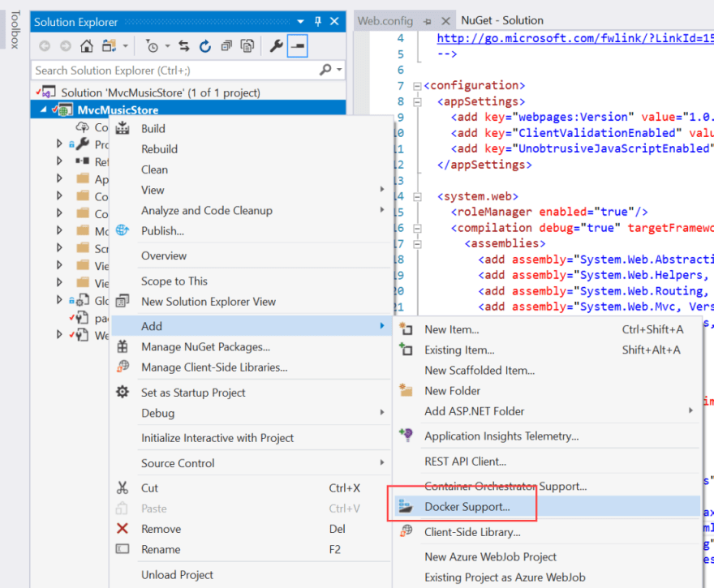Expand the Properties tree node

(59, 144)
